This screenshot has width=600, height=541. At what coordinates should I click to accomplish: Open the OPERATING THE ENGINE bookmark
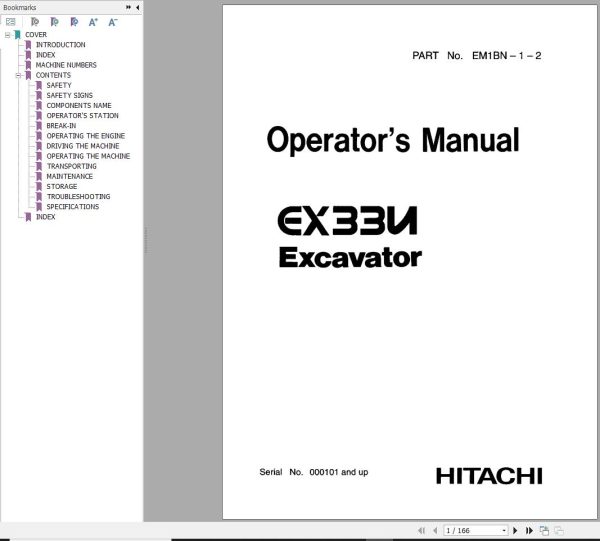point(86,136)
